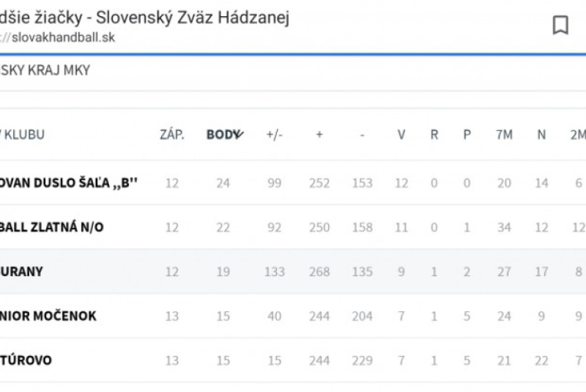Click the N column header
586x392 pixels.
(x=541, y=135)
